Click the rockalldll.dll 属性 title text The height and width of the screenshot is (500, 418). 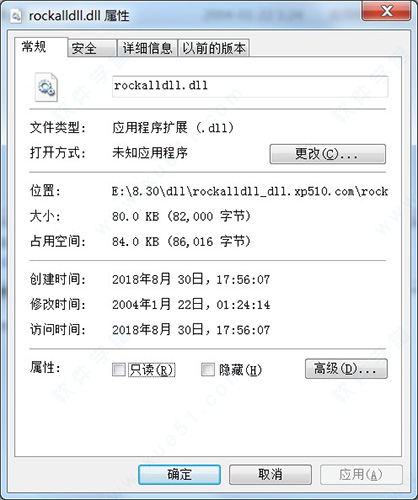coord(79,16)
